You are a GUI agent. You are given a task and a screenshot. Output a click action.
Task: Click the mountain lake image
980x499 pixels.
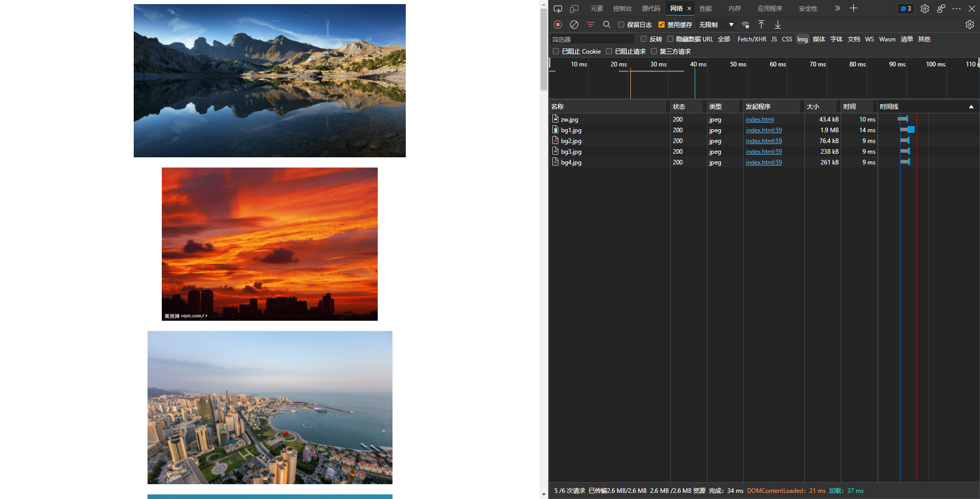click(269, 81)
